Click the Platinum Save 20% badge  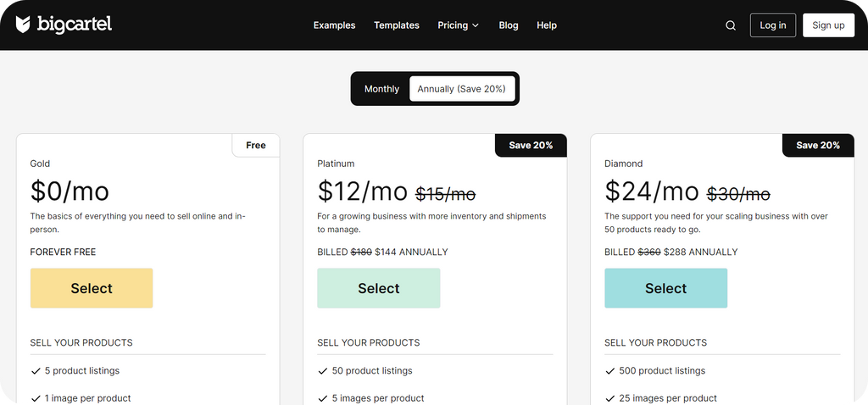coord(531,146)
